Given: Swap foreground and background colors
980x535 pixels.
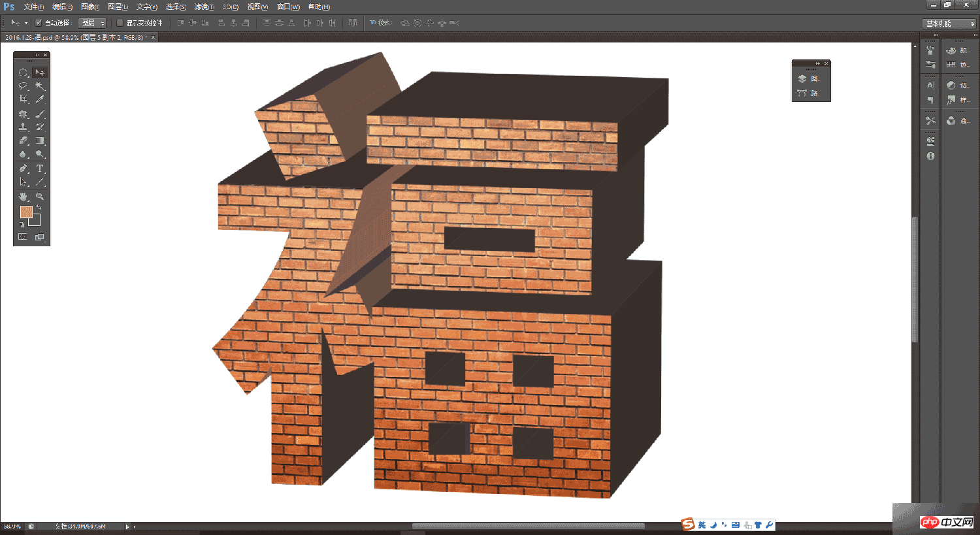Looking at the screenshot, I should pyautogui.click(x=39, y=207).
